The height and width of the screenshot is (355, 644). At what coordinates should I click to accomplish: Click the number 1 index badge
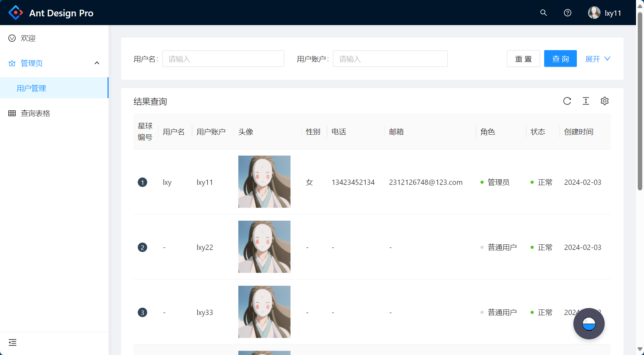tap(142, 182)
